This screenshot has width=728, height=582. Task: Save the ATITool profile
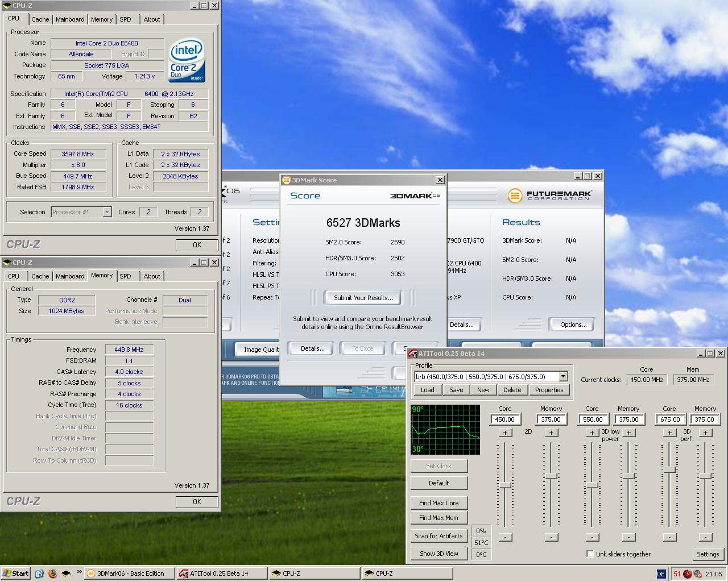click(x=456, y=390)
